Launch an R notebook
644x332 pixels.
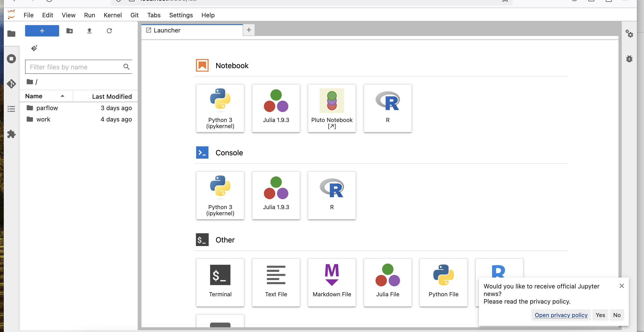tap(388, 108)
